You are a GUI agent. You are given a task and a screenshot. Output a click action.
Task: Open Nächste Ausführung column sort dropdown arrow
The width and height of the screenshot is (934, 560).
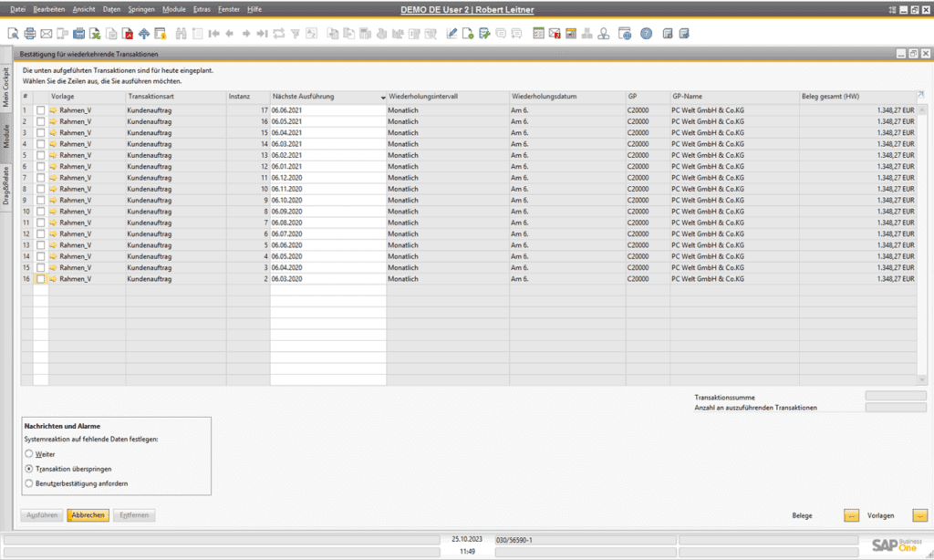click(383, 97)
